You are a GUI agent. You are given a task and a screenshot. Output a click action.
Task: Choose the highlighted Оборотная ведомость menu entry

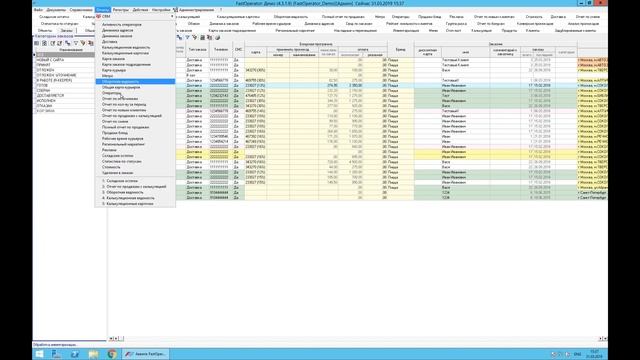point(135,82)
